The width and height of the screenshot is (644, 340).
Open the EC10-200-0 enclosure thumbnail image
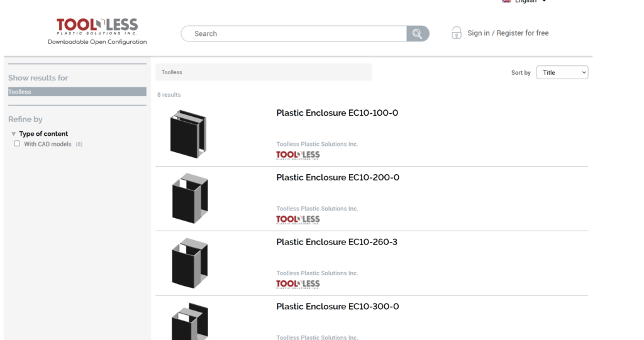click(x=189, y=198)
